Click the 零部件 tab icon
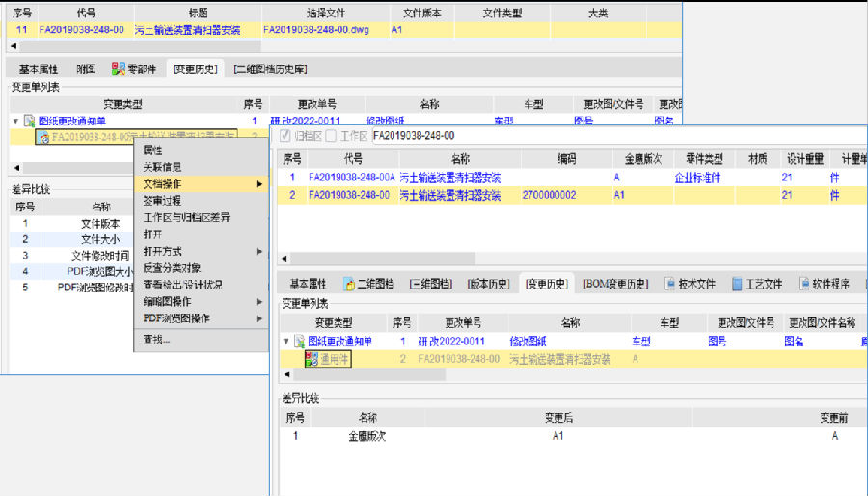Image resolution: width=868 pixels, height=496 pixels. pos(119,69)
